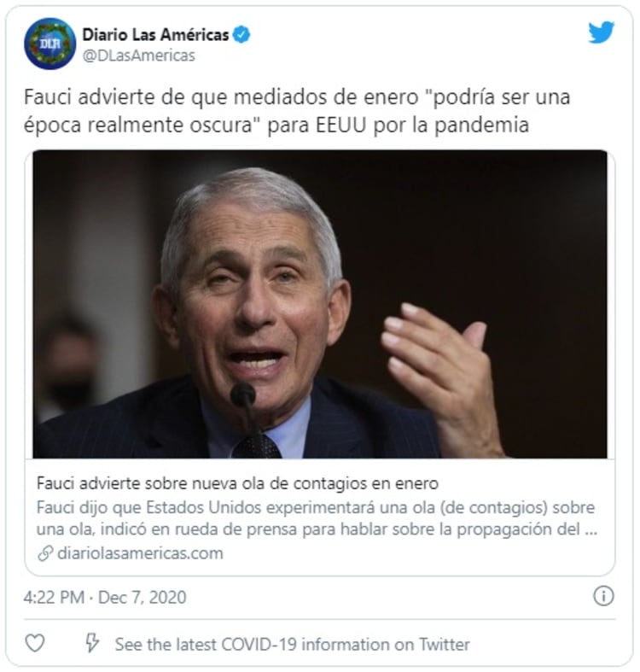640x672 pixels.
Task: Open the @DLasAmericas handle
Action: [138, 56]
